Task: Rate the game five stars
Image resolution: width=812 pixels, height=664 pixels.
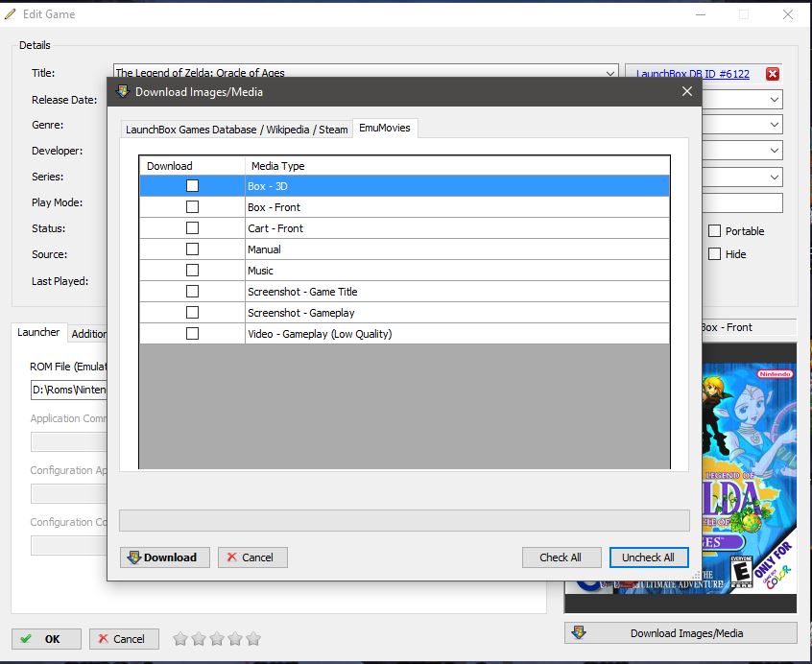Action: point(253,639)
